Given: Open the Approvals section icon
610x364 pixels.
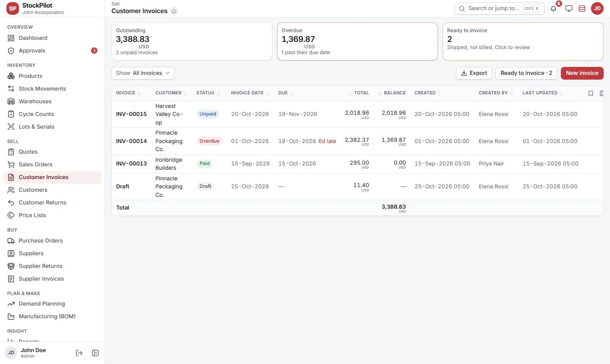Looking at the screenshot, I should tap(11, 51).
